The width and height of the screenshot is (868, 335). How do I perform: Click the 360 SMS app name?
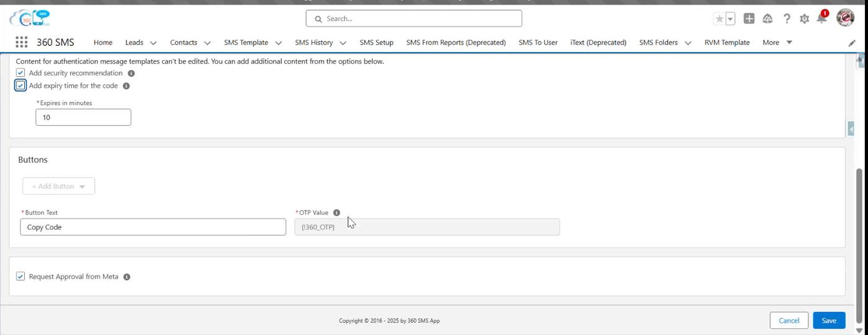point(55,42)
